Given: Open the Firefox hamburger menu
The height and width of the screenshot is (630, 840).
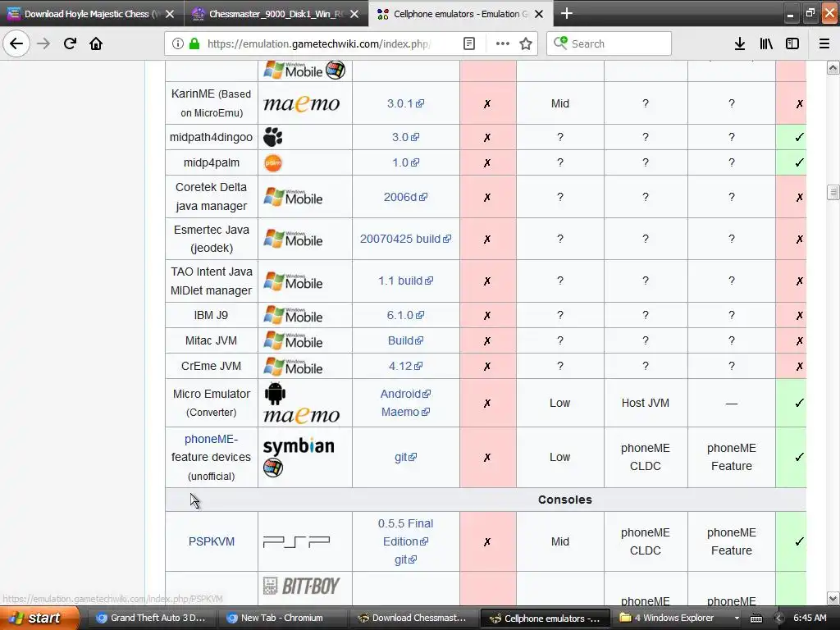Looking at the screenshot, I should pyautogui.click(x=824, y=43).
